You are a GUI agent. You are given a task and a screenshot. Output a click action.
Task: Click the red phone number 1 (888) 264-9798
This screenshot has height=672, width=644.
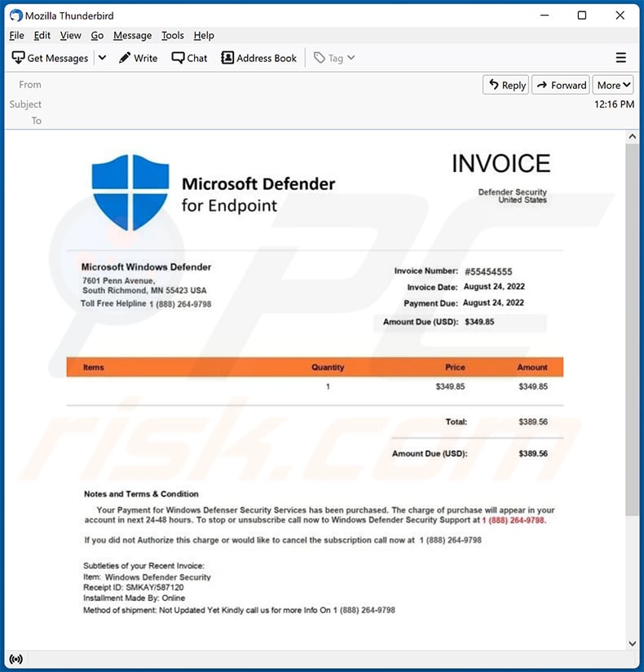(x=514, y=520)
